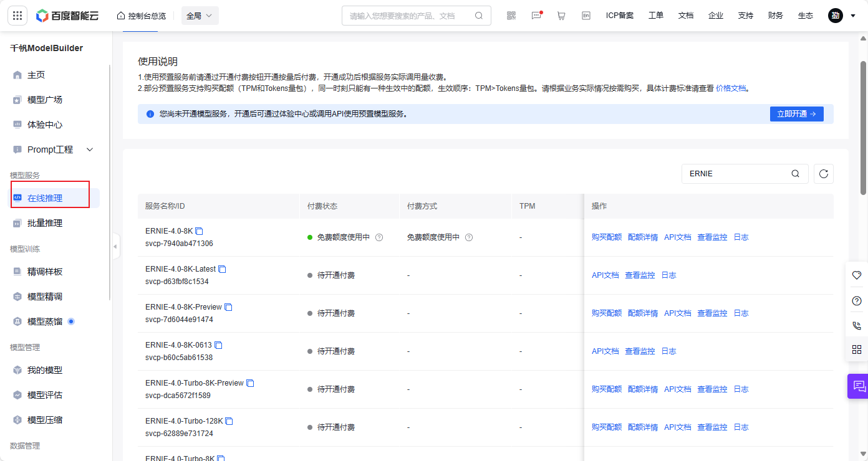Image resolution: width=868 pixels, height=461 pixels.
Task: Click the service ID svcp-7940ab471306
Action: click(179, 244)
